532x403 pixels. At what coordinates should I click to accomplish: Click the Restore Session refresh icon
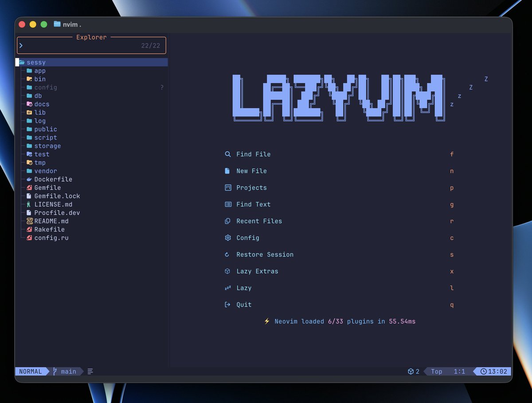227,255
